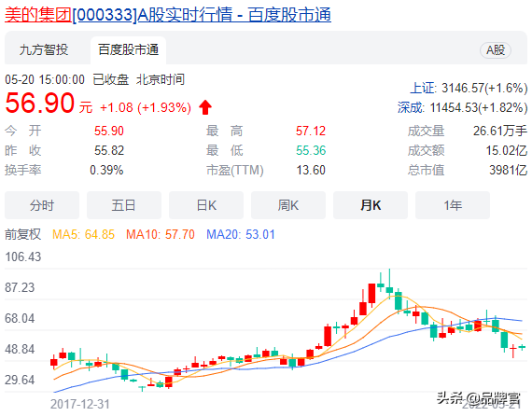
Task: Click the 68.04 y-axis label
Action: [x=20, y=319]
